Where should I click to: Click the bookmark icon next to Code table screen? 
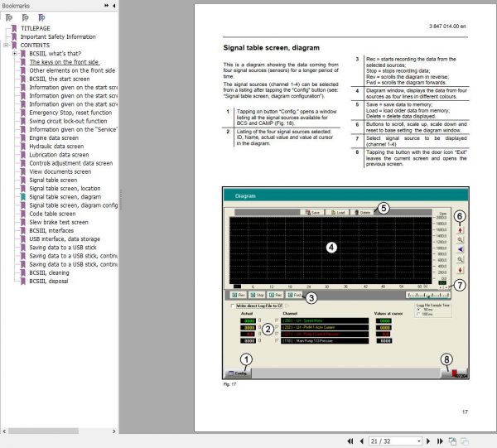tap(23, 214)
